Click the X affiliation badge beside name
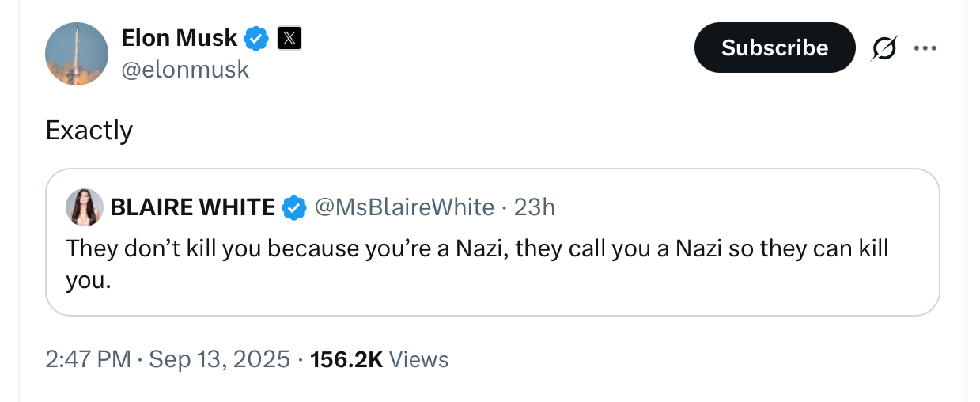980x402 pixels. (x=290, y=38)
